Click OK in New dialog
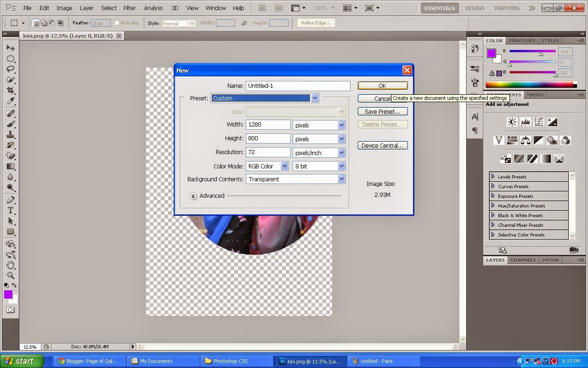Viewport: 588px width, 368px height. pos(383,86)
